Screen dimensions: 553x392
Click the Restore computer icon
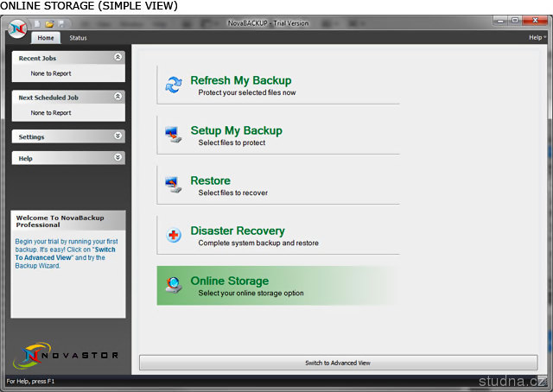click(173, 185)
